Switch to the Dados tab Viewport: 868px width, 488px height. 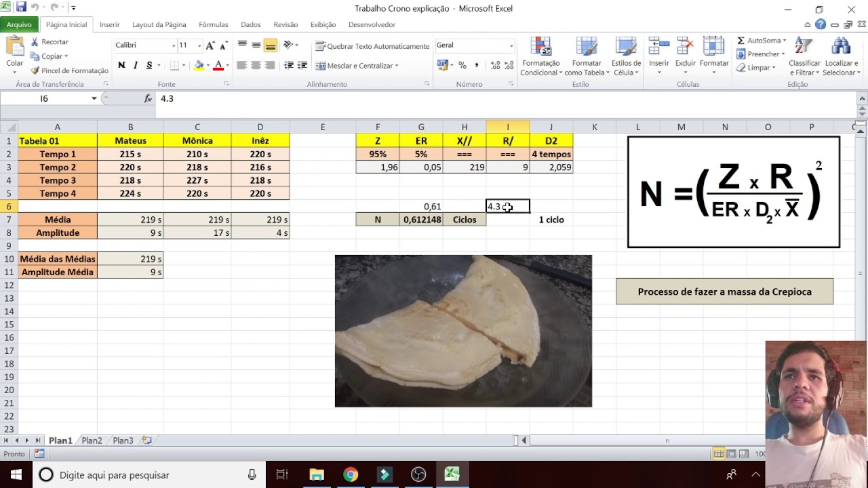[x=251, y=24]
